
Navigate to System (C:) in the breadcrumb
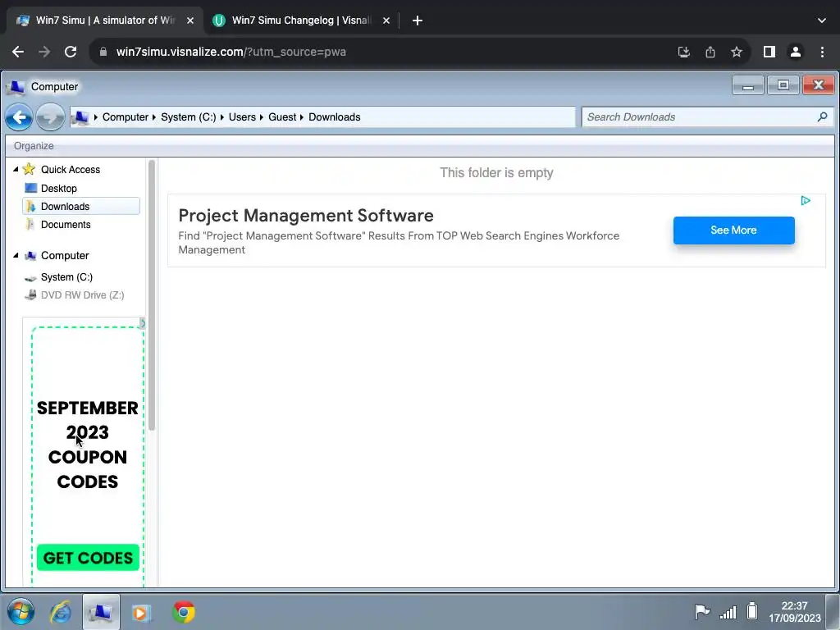[x=189, y=116]
